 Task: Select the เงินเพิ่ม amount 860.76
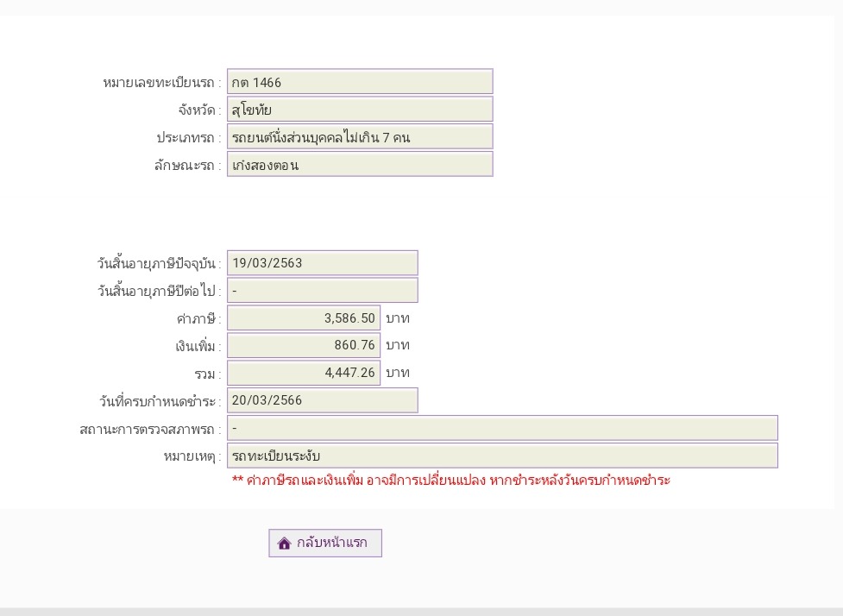click(303, 345)
